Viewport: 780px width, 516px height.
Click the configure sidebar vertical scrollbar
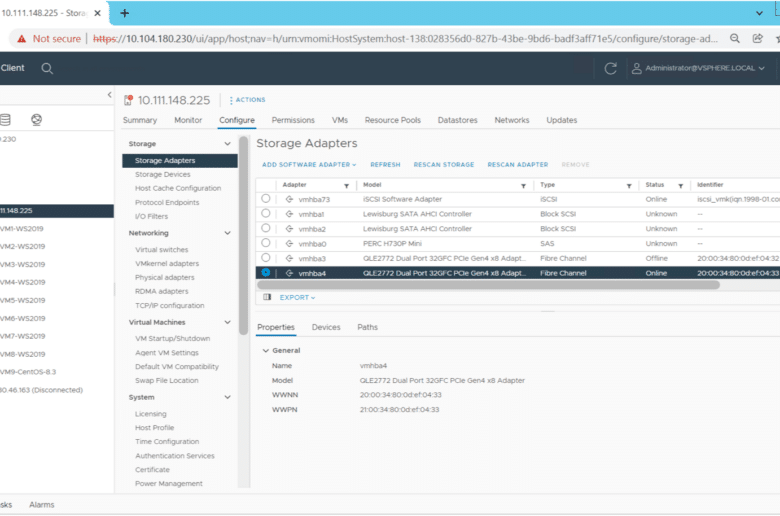pos(243,236)
